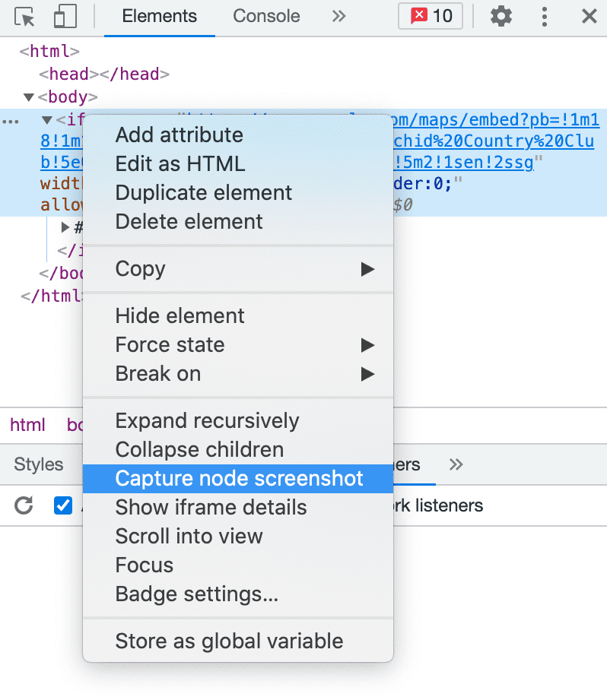607x700 pixels.
Task: Open the three-dot customize DevTools menu
Action: [x=545, y=17]
